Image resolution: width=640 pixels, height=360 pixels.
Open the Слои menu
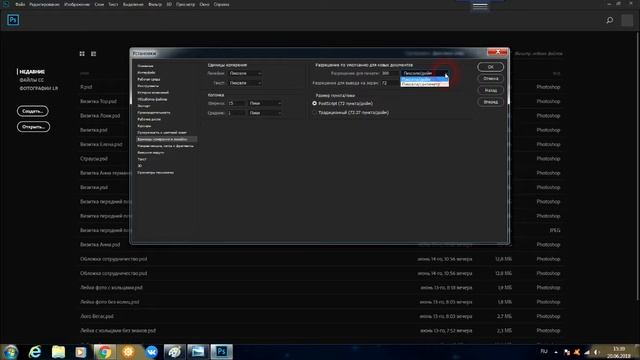(x=99, y=4)
